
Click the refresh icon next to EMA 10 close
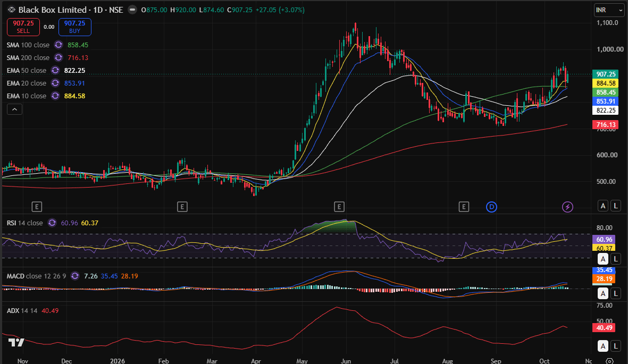[x=55, y=96]
